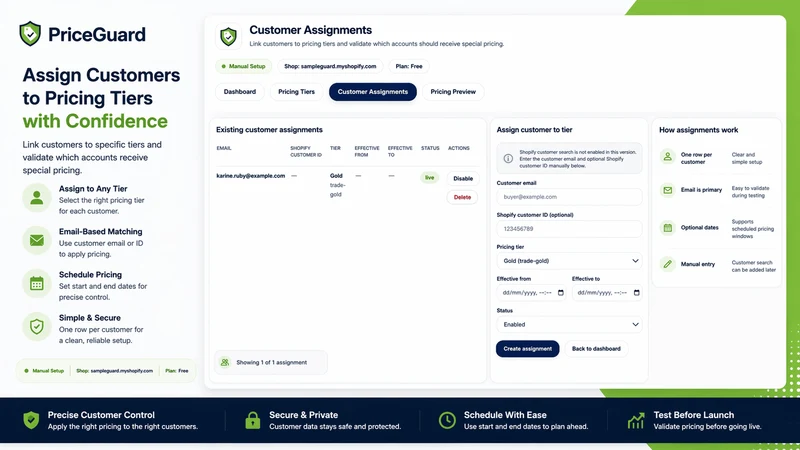The width and height of the screenshot is (800, 450).
Task: Click the Precise Customer Control shield icon
Action: [31, 420]
